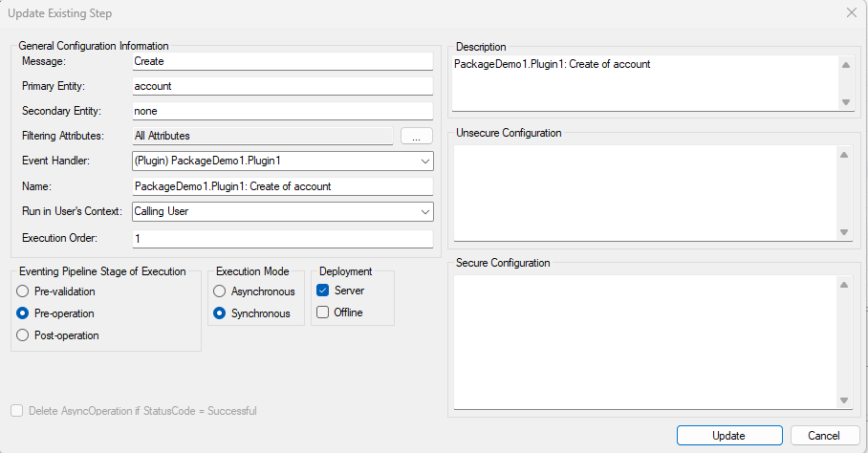
Task: Select the Pre-validation stage radio button
Action: click(23, 291)
